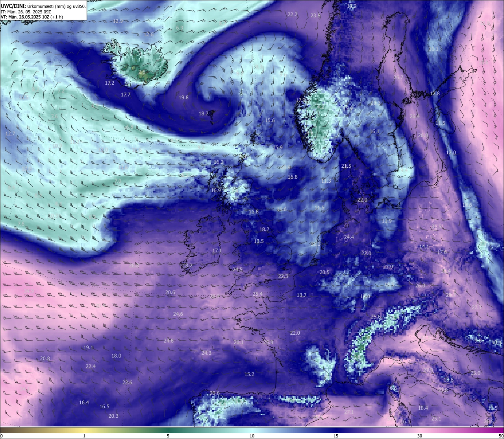The image size is (504, 439).
Task: Click the 16.4 value on the map
Action: 84,403
